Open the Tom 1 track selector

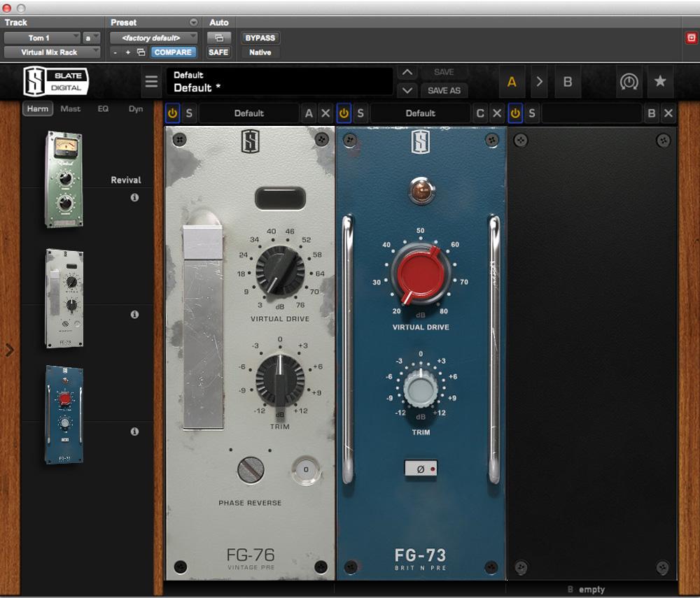[x=42, y=38]
